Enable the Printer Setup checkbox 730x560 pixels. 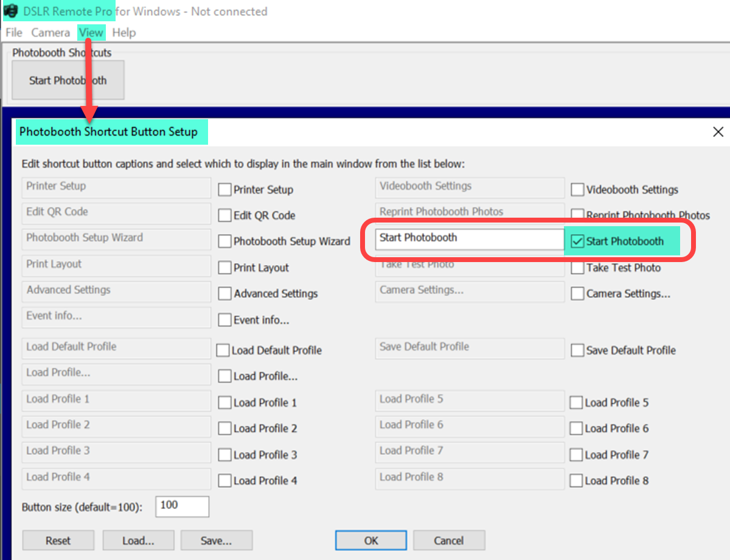pyautogui.click(x=224, y=190)
